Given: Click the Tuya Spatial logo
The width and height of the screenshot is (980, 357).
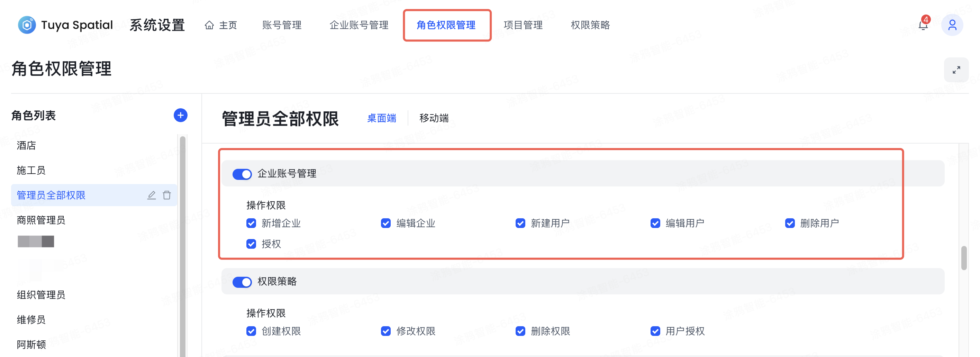Looking at the screenshot, I should click(x=27, y=25).
